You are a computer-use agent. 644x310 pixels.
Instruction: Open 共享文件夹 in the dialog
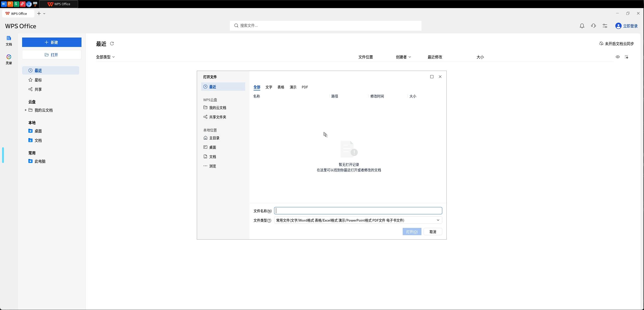pyautogui.click(x=223, y=117)
